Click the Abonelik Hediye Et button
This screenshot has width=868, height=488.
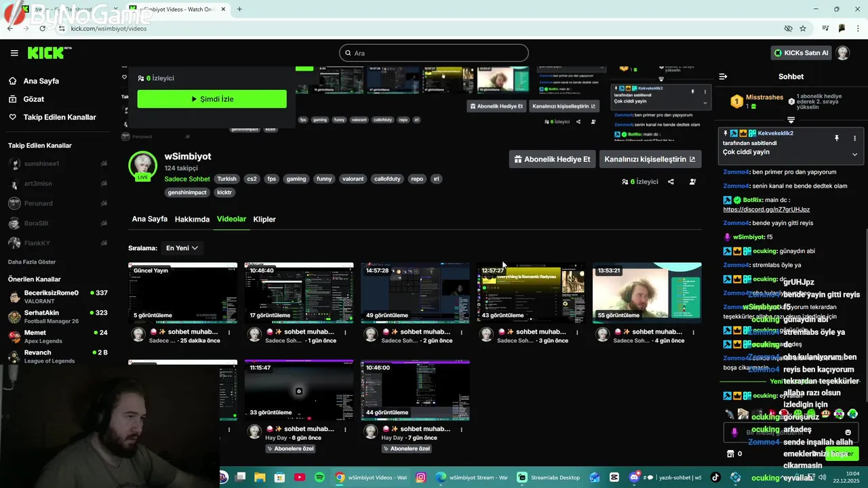552,159
